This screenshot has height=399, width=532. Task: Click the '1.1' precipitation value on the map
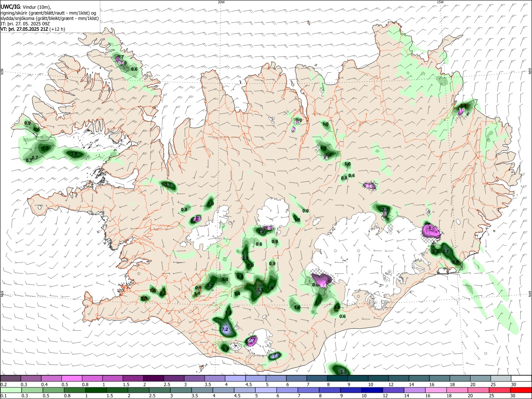[197, 293]
